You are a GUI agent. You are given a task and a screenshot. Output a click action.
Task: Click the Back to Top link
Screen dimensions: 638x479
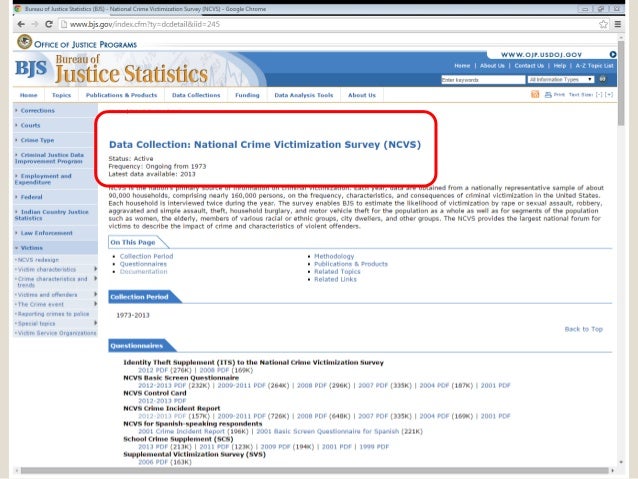(583, 329)
